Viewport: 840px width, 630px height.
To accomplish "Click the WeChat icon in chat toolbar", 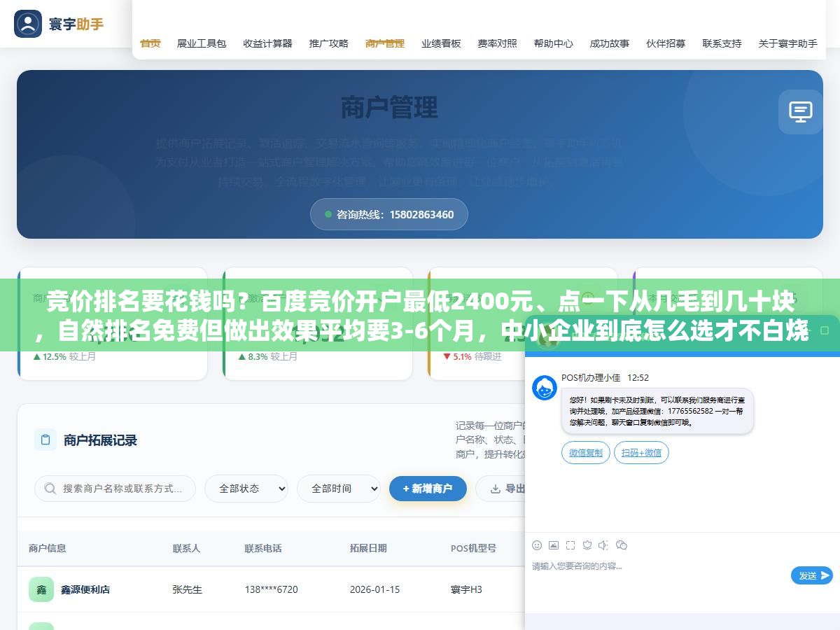I will click(x=622, y=545).
